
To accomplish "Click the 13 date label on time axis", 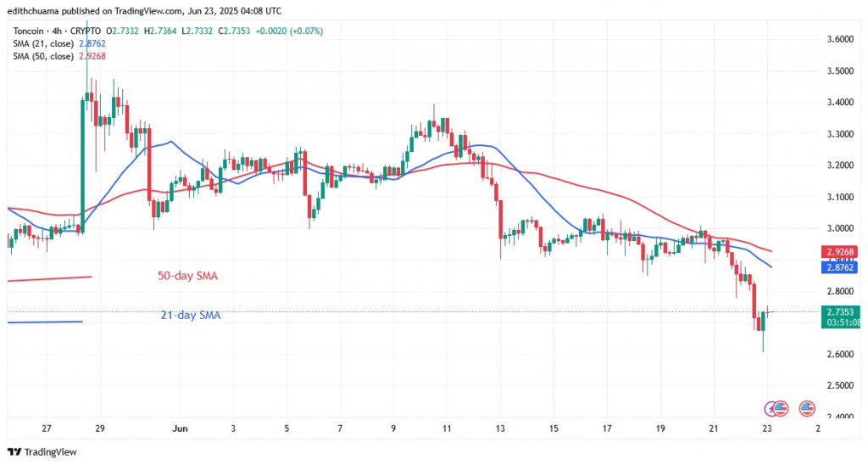I will (x=500, y=429).
